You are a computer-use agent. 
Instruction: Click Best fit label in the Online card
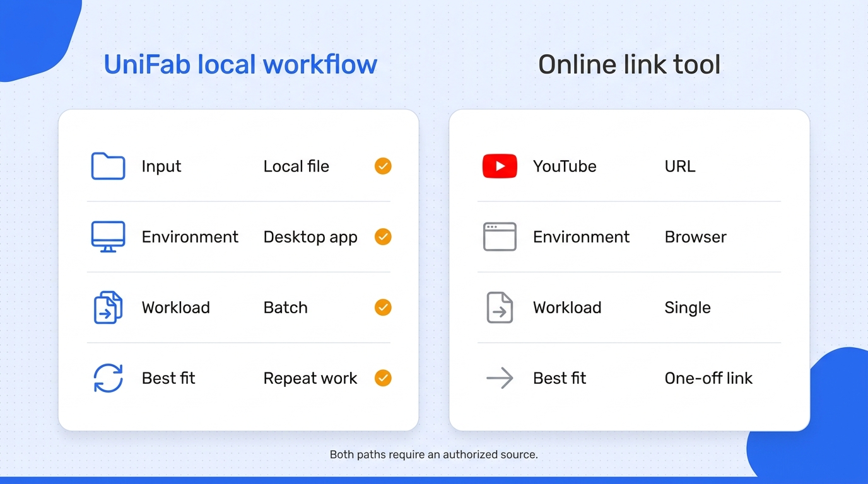(x=560, y=378)
